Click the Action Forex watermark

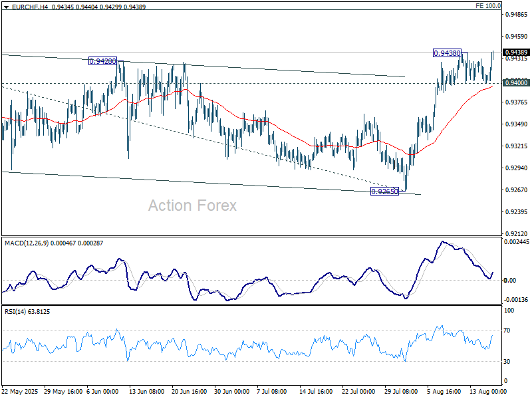coord(192,205)
